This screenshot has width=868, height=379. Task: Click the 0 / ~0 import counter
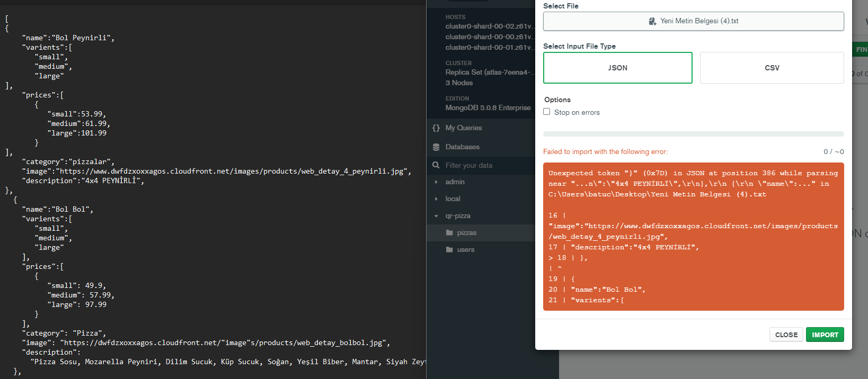[x=834, y=151]
